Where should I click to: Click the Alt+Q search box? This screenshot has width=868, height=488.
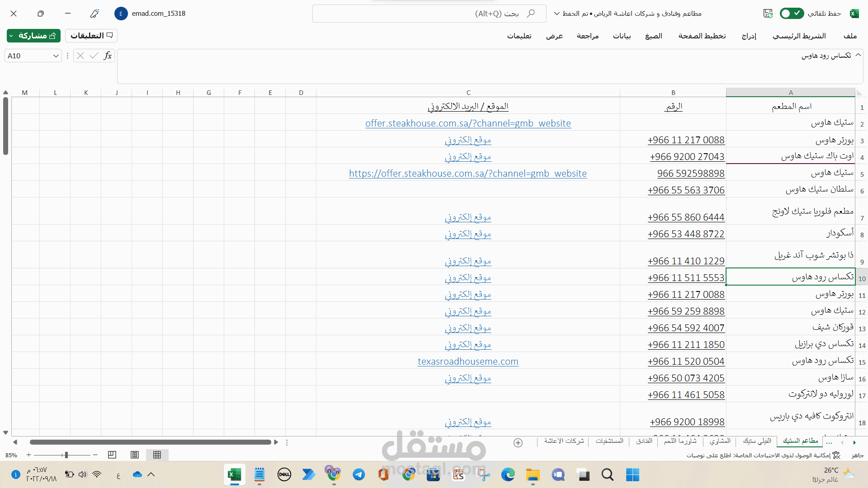pyautogui.click(x=429, y=14)
